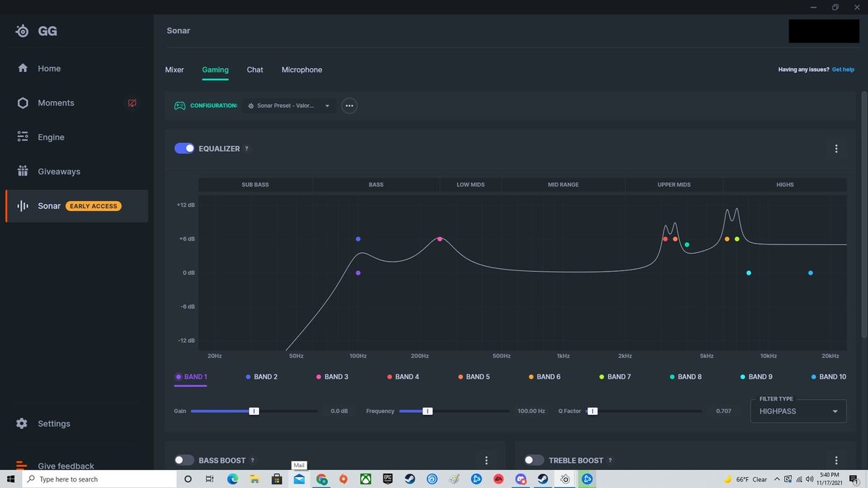Click the weather 66°F Clear widget
The height and width of the screenshot is (488, 868).
coord(745,479)
